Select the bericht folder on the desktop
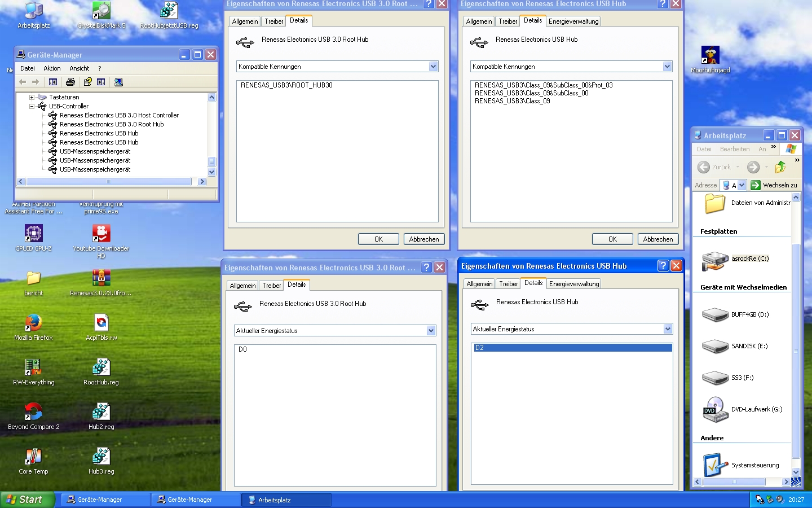Image resolution: width=812 pixels, height=508 pixels. pos(34,283)
